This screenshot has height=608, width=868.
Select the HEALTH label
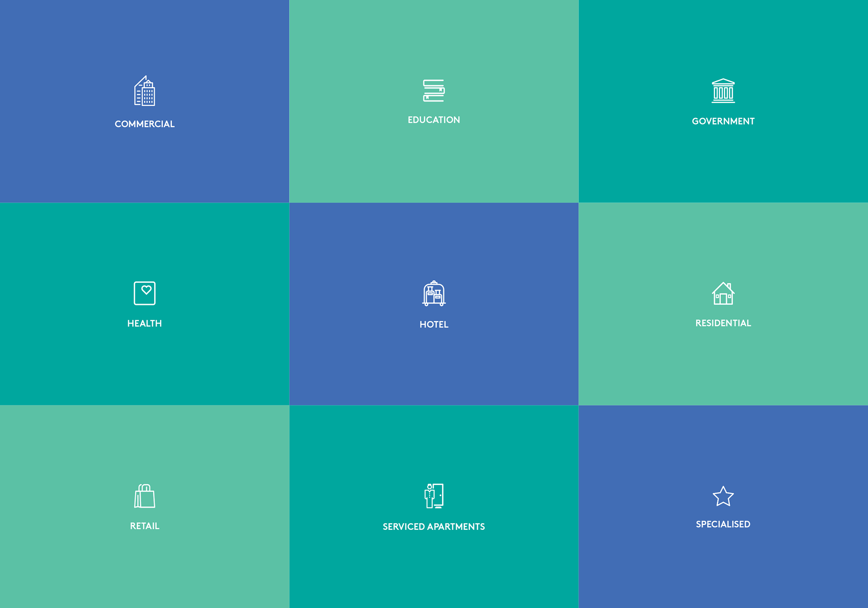click(145, 323)
